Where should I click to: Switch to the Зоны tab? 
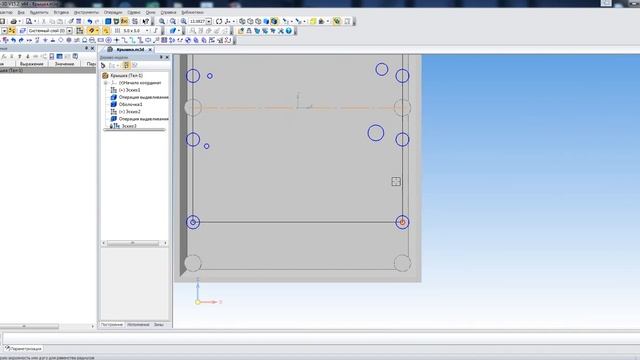159,324
